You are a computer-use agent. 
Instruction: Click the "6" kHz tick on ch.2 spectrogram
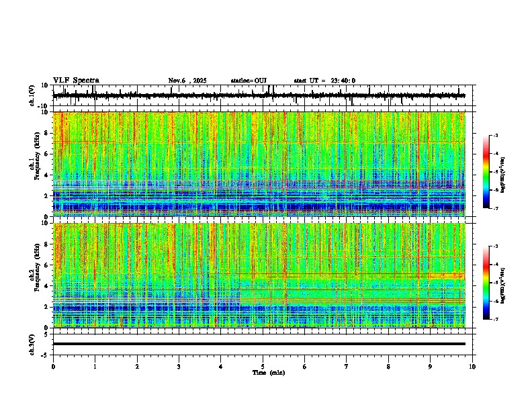(x=47, y=265)
